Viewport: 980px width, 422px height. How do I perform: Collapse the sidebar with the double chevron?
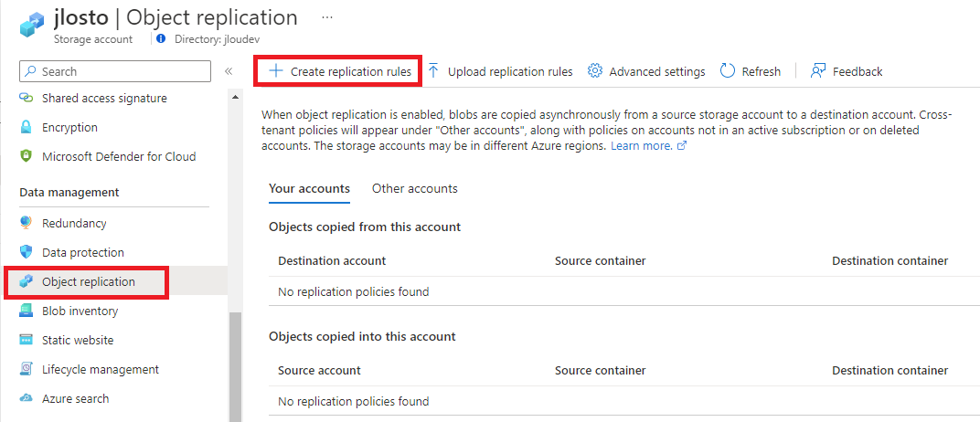click(229, 71)
